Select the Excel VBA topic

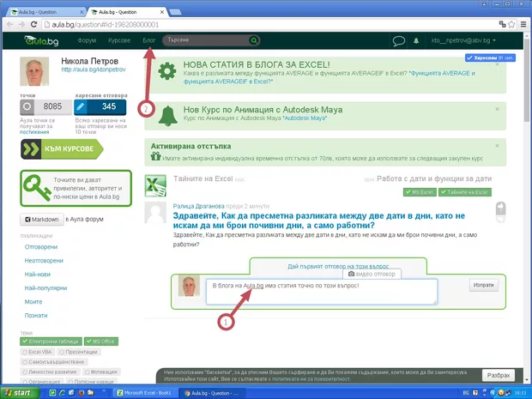click(38, 352)
